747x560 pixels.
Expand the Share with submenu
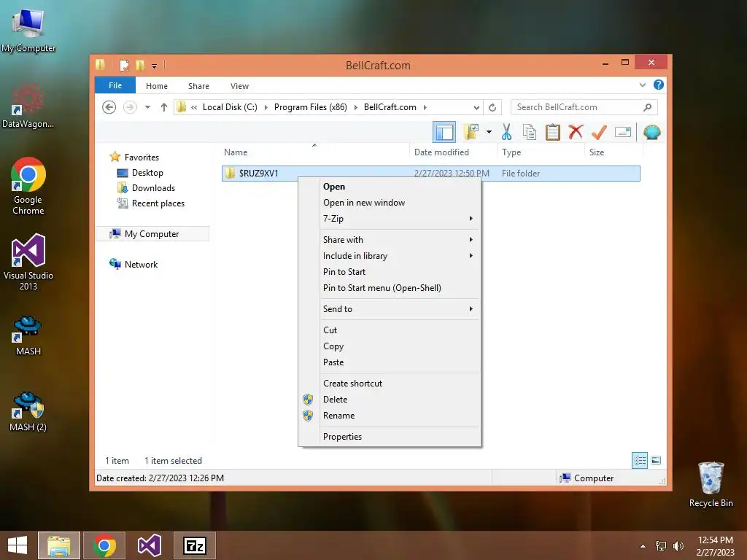(390, 239)
